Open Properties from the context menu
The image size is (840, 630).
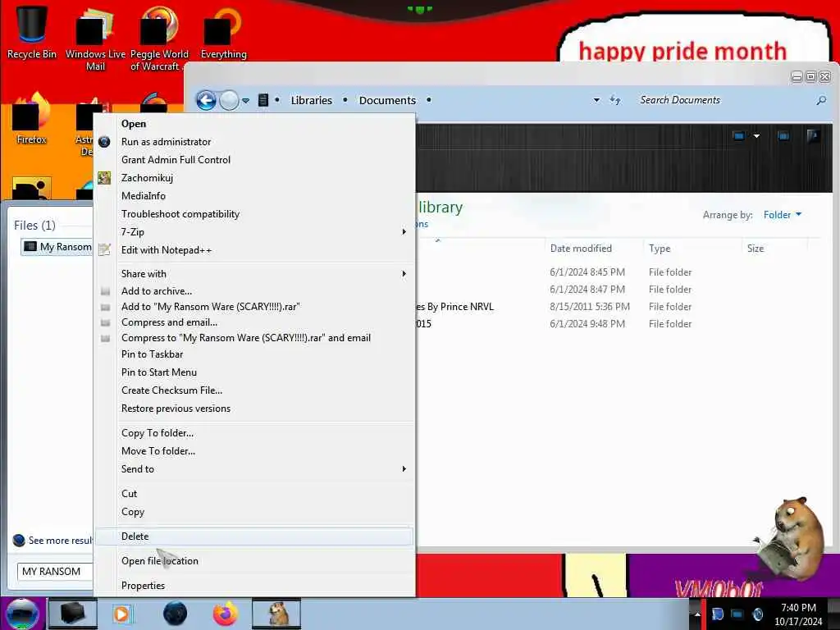click(x=254, y=586)
